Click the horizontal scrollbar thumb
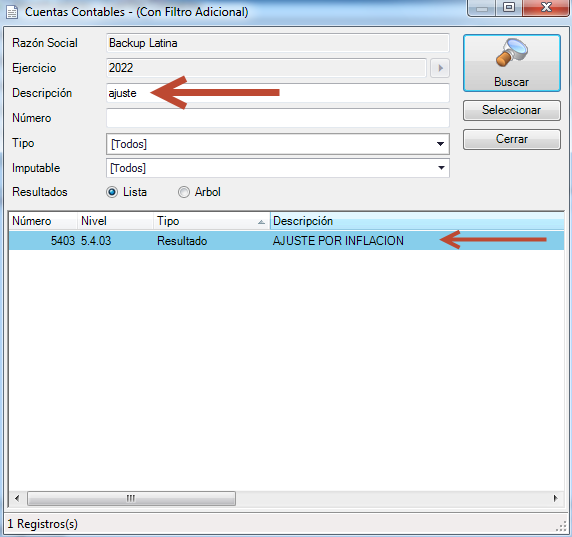Image resolution: width=572 pixels, height=537 pixels. (x=131, y=498)
